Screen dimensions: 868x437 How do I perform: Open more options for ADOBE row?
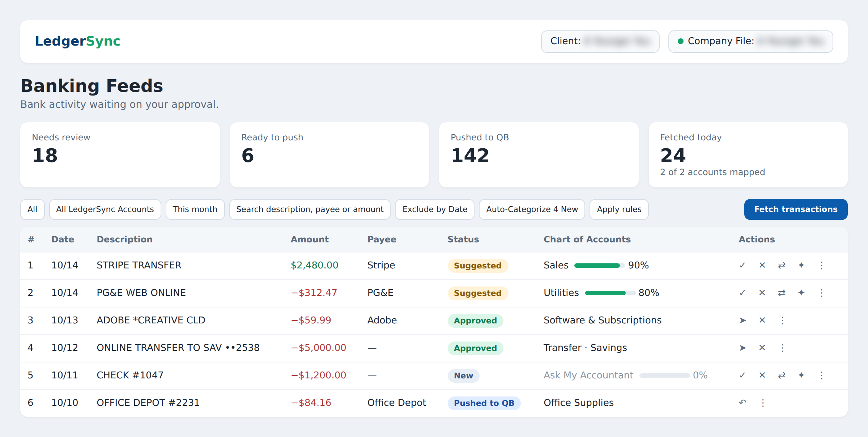(x=782, y=320)
